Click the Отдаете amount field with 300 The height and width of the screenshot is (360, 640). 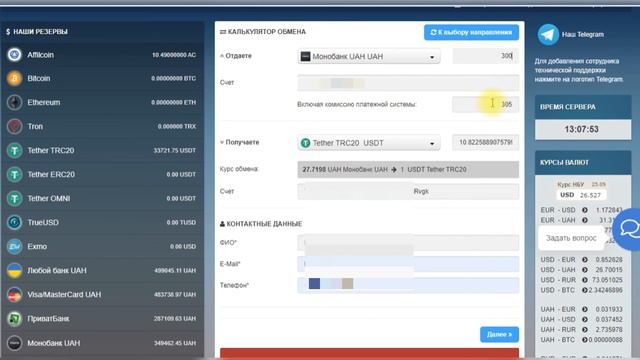point(485,56)
